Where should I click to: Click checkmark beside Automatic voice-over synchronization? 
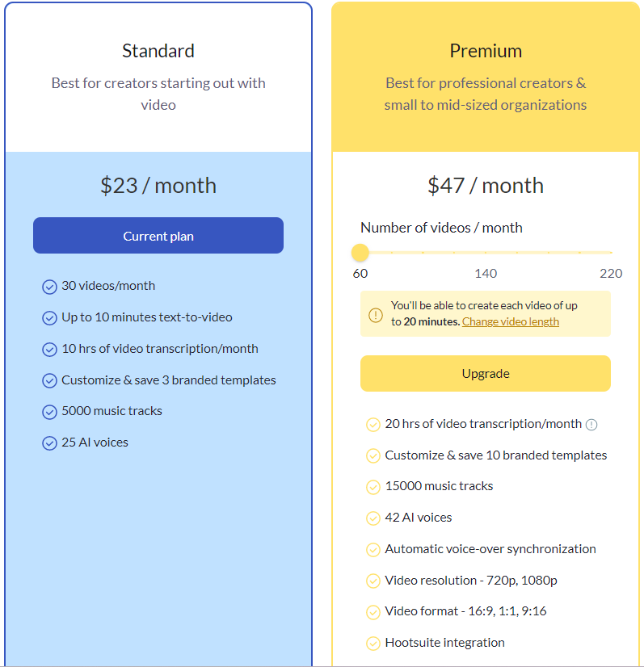[373, 550]
